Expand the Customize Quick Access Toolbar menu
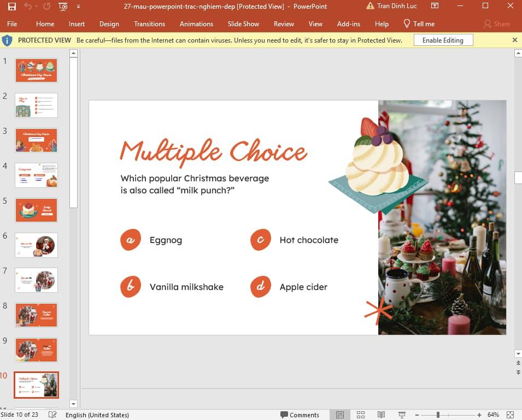The image size is (522, 420). 78,7
